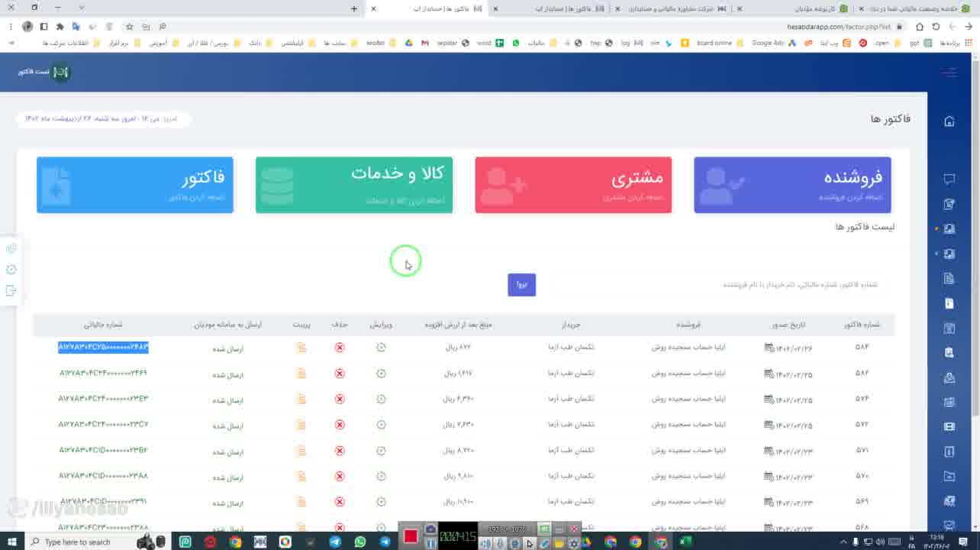Click the فاکتور add invoice card

coord(135,185)
